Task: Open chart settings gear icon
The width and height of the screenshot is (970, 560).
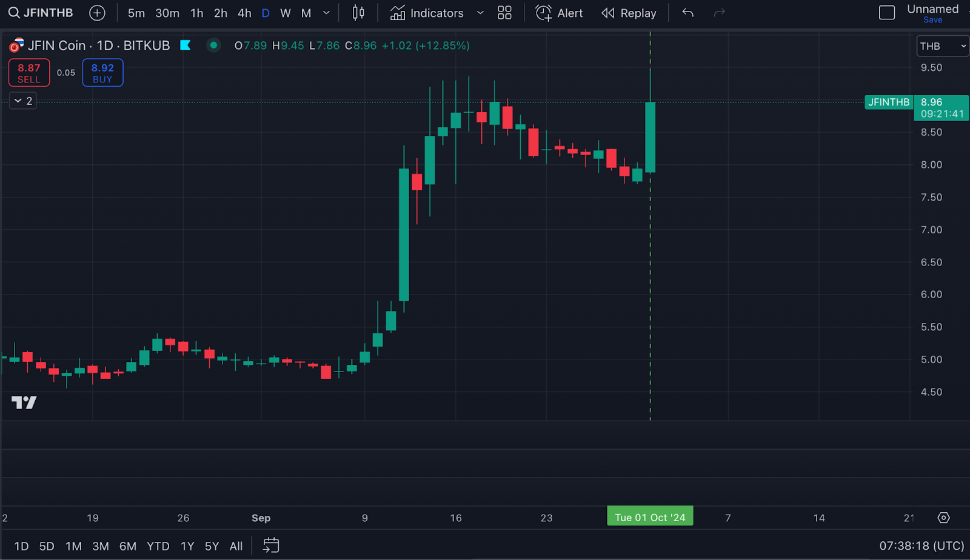Action: point(943,518)
